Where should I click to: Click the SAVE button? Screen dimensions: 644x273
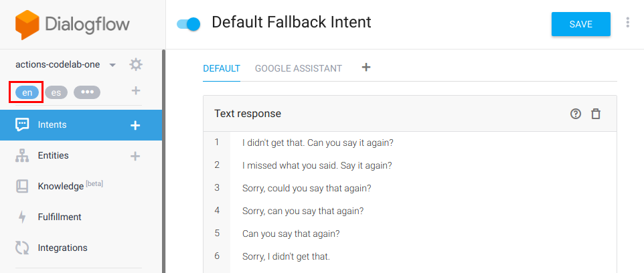pyautogui.click(x=581, y=24)
